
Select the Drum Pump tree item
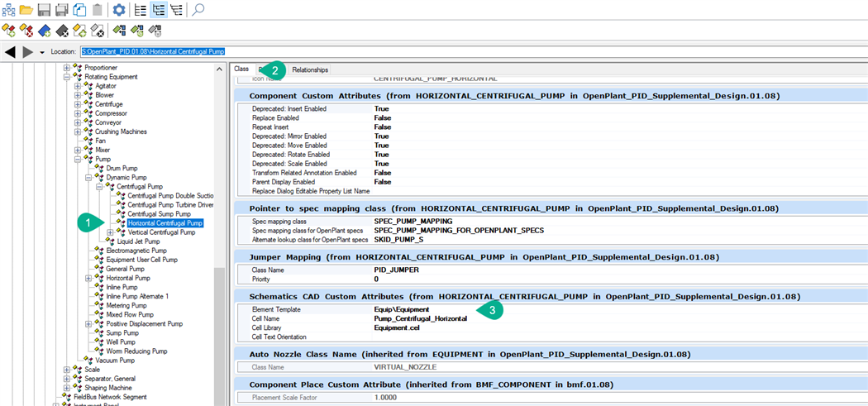point(122,169)
